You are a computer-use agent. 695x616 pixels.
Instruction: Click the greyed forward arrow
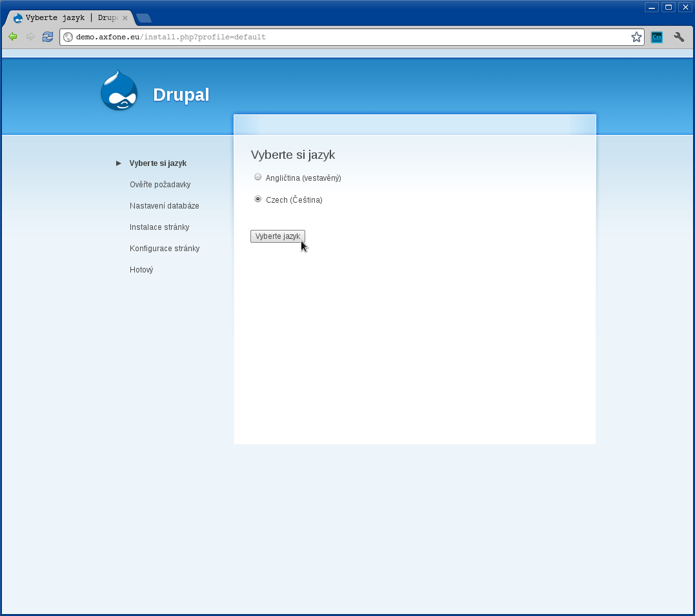click(30, 37)
